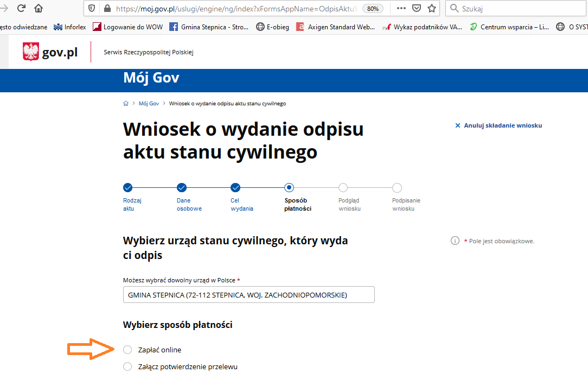Go to the browser home page icon
588x373 pixels.
tap(39, 8)
